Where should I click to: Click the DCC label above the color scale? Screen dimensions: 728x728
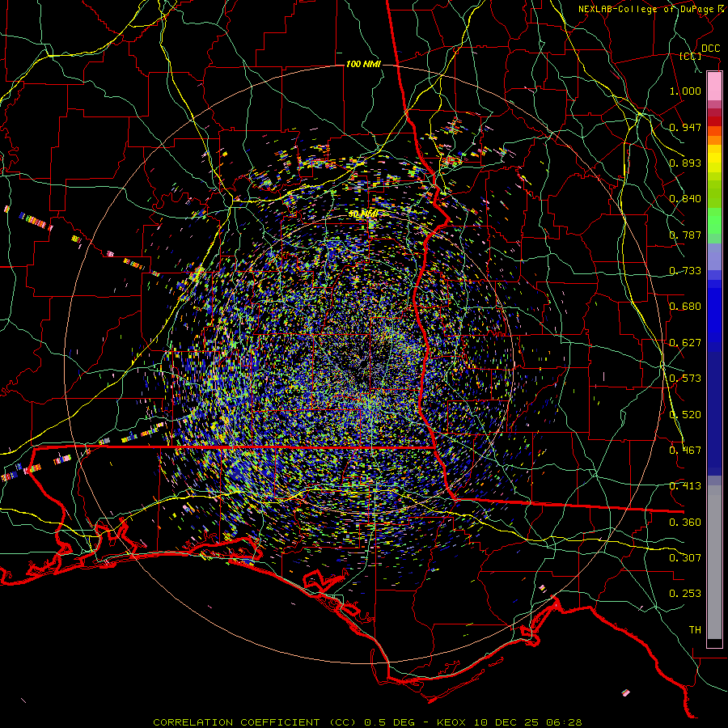[710, 49]
